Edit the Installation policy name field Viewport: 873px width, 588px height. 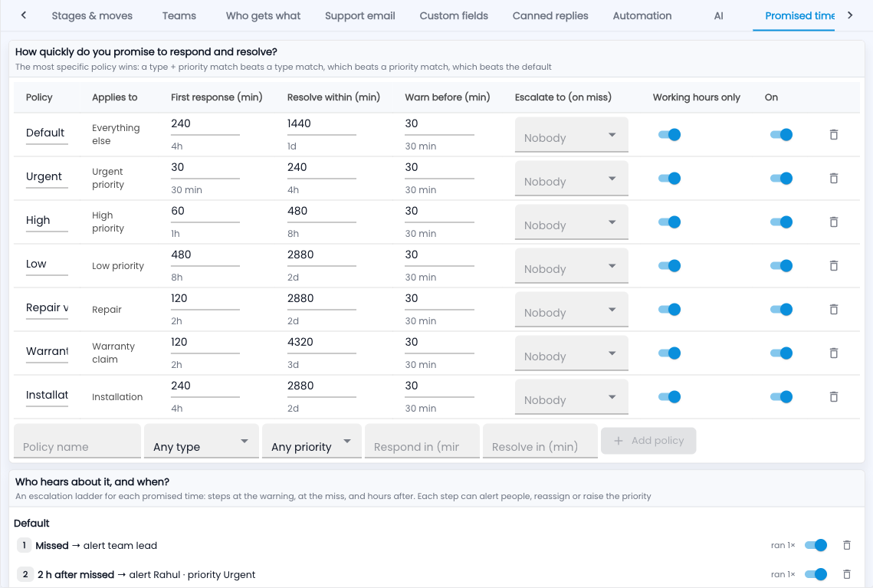tap(47, 396)
